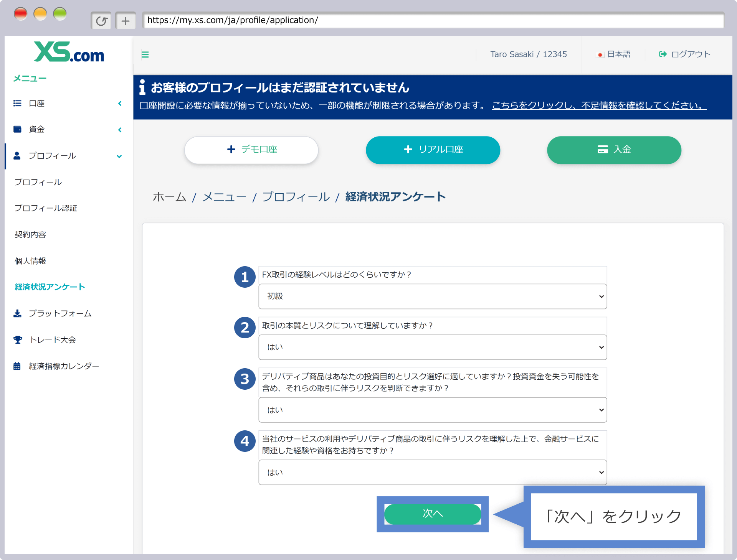Collapse the プロフィール sidebar chevron
The image size is (737, 560).
tap(119, 156)
